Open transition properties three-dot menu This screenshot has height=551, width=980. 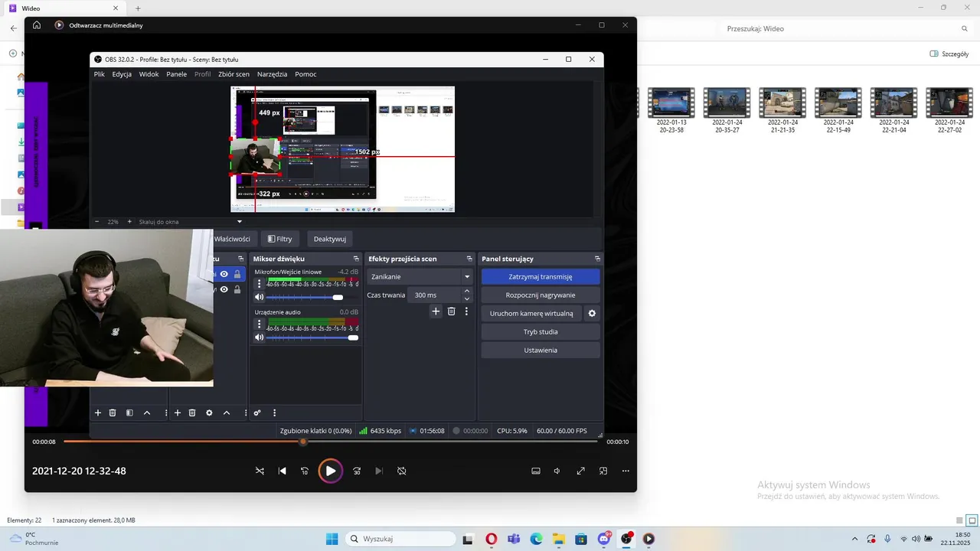coord(466,311)
